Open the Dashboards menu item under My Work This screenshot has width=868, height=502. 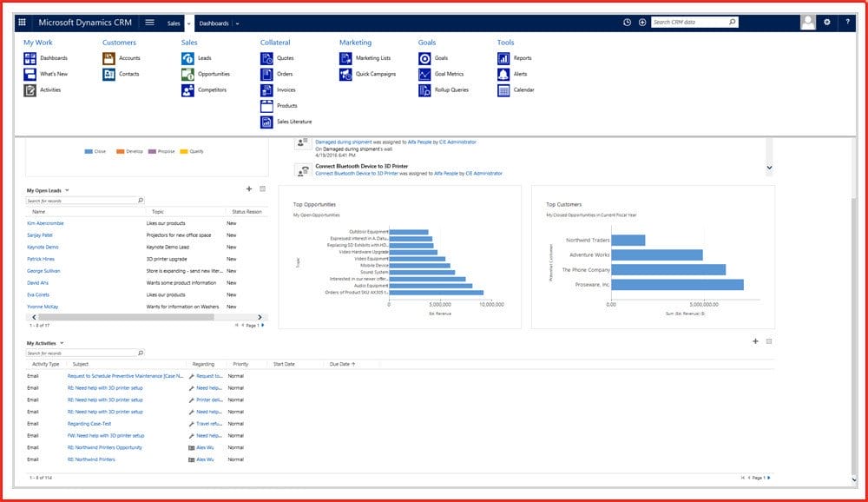[53, 58]
